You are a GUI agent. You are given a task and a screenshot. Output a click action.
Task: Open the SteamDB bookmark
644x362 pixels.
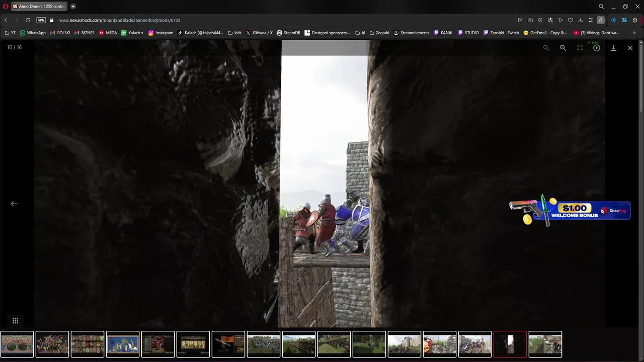(289, 33)
